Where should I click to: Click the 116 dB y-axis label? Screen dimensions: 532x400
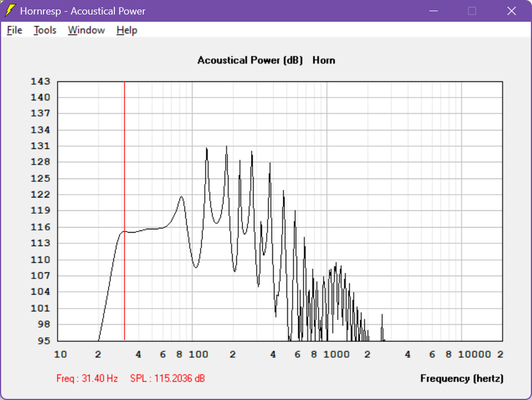[40, 227]
